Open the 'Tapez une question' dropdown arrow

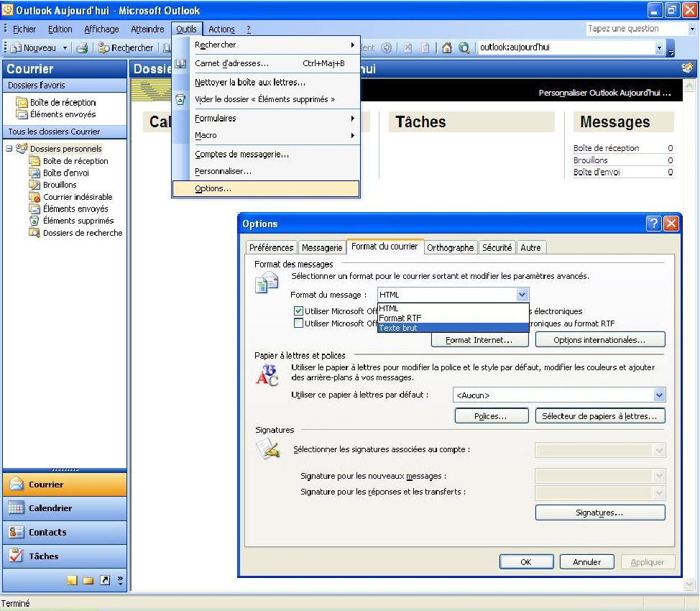pos(692,29)
